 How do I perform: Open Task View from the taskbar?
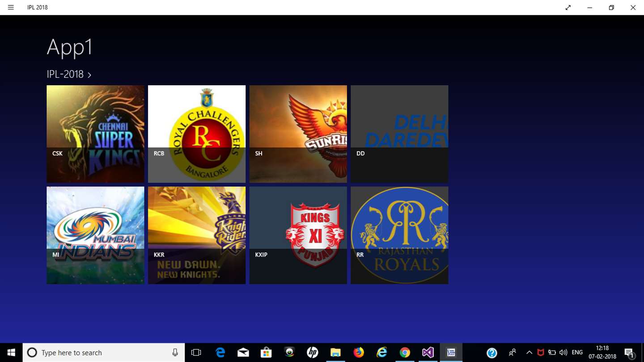[x=196, y=353]
